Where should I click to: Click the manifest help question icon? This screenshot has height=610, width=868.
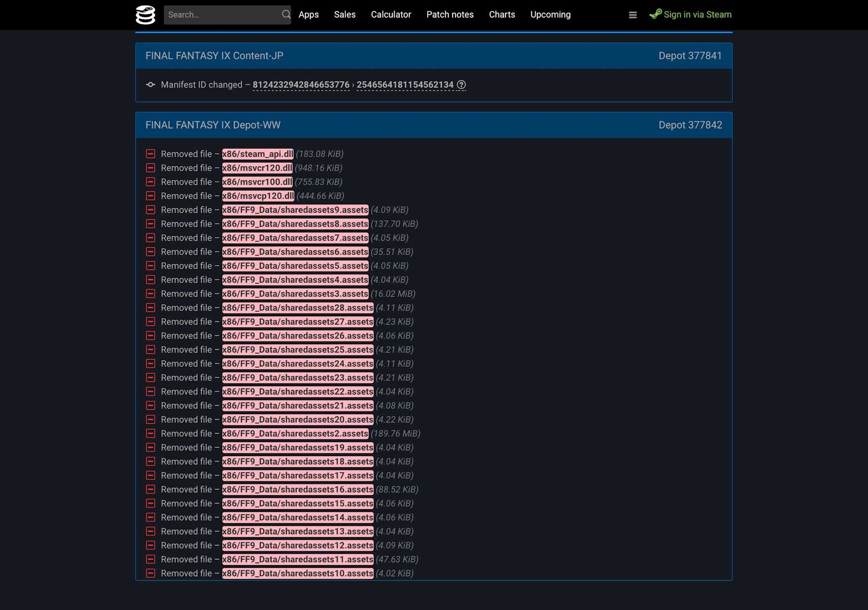click(461, 85)
